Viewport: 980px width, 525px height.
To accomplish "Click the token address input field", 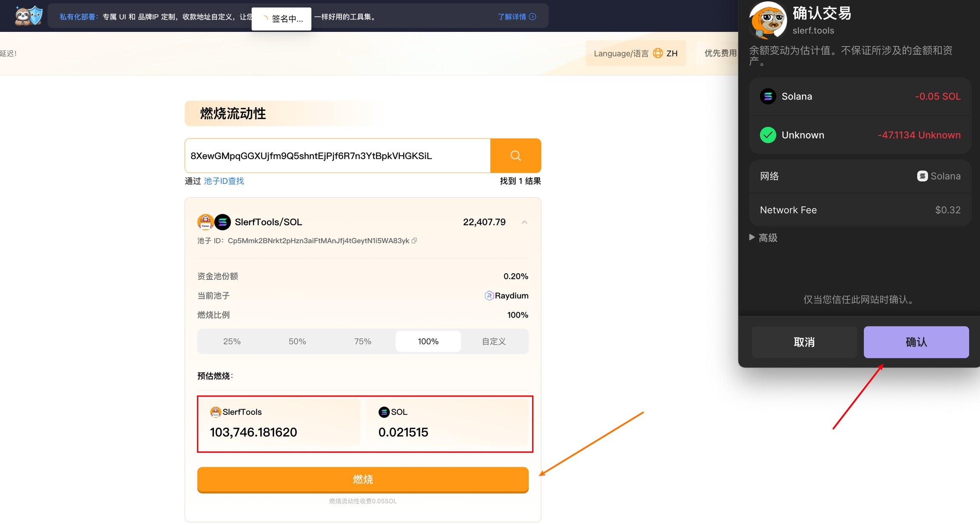I will point(337,156).
